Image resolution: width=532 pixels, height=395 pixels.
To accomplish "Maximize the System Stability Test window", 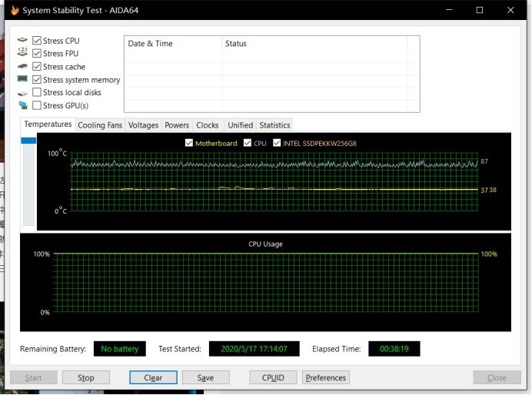I will (x=480, y=10).
